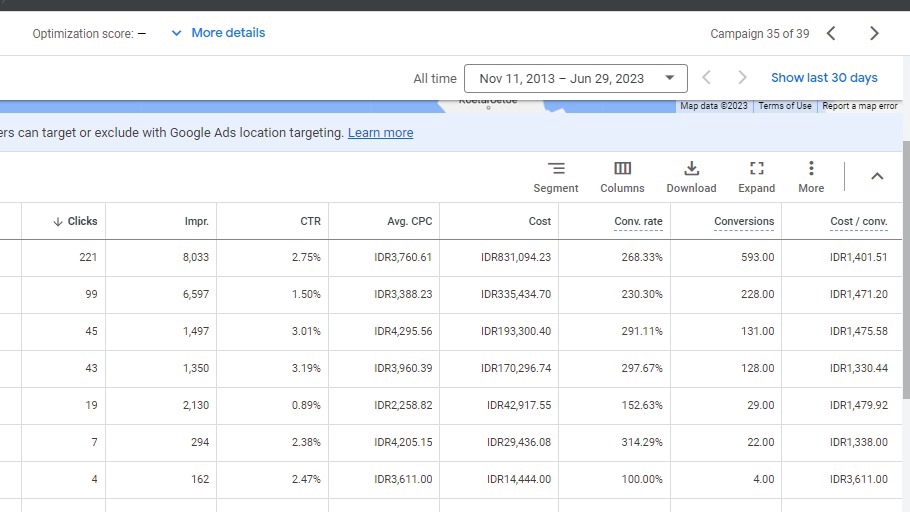Viewport: 910px width, 512px height.
Task: Click the More details link
Action: point(228,33)
